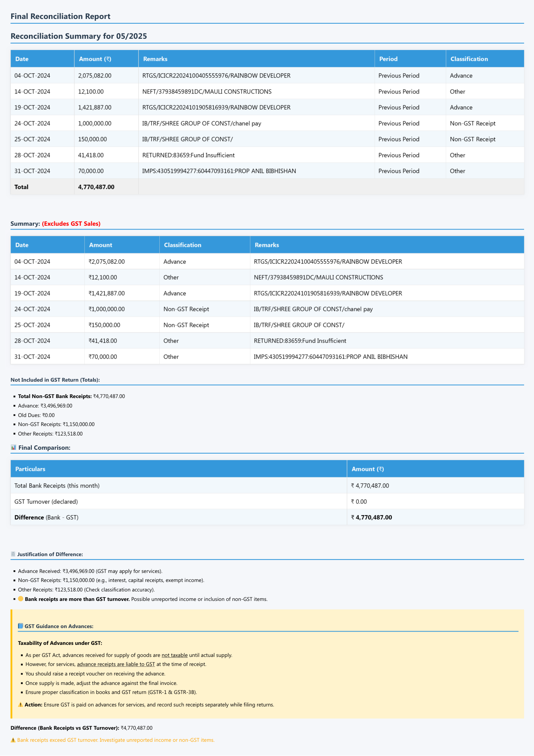Open the 'advance receipts are liable to GST' link
This screenshot has height=756, width=534.
click(116, 664)
